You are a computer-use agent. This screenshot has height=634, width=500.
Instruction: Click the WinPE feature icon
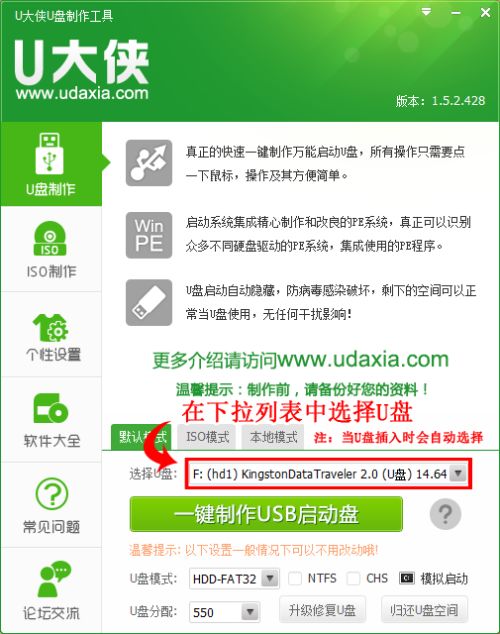click(149, 235)
